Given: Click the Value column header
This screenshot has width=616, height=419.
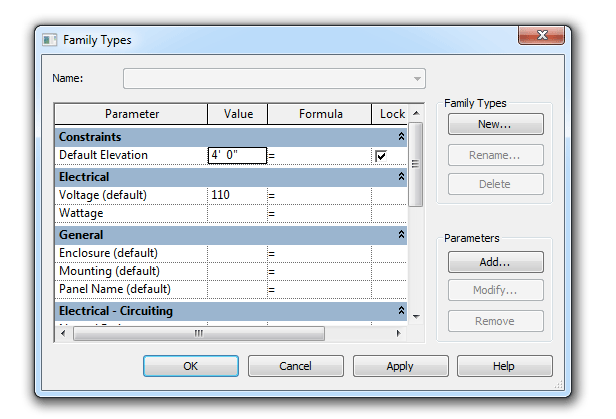Looking at the screenshot, I should pos(238,114).
